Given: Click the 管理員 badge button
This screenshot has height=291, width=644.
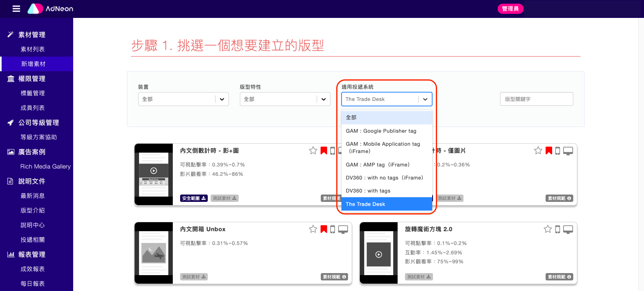Looking at the screenshot, I should click(x=510, y=9).
